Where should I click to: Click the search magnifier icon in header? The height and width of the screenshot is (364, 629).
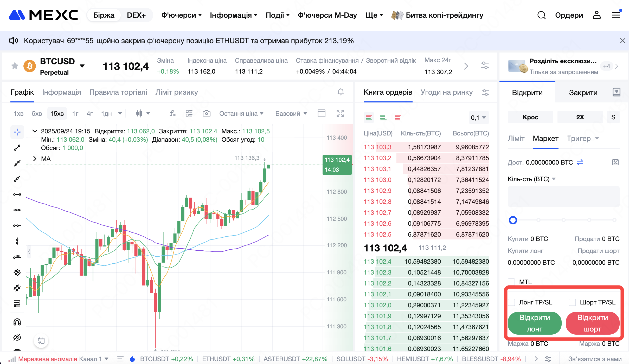[x=541, y=15]
